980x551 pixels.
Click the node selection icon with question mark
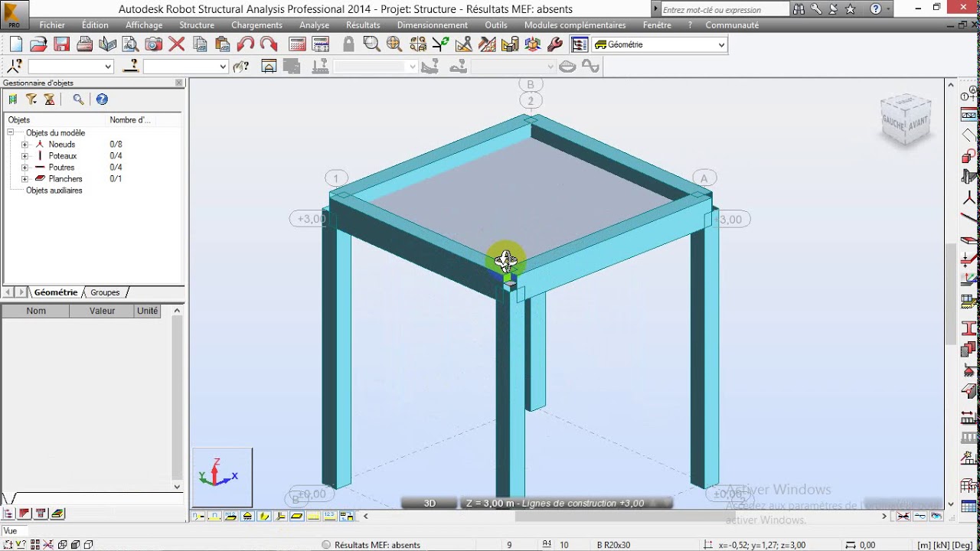pyautogui.click(x=15, y=67)
